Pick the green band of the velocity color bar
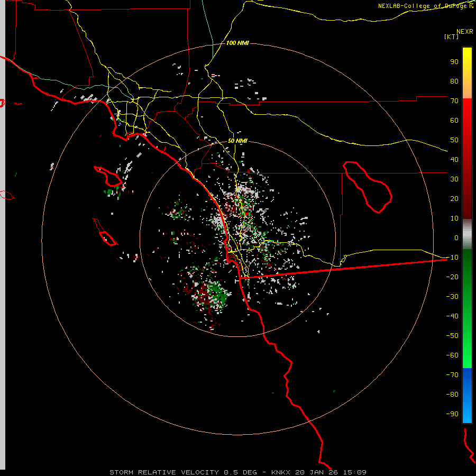The height and width of the screenshot is (476, 476). [467, 309]
